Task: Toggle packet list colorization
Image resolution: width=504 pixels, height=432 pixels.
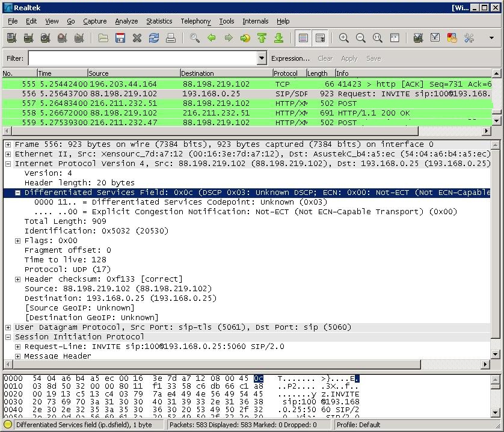Action: (303, 38)
